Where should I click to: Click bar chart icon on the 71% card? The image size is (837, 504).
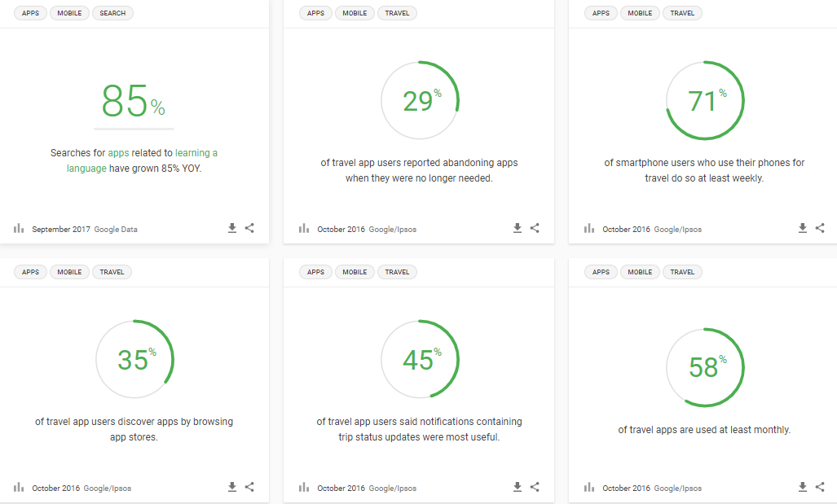(588, 228)
